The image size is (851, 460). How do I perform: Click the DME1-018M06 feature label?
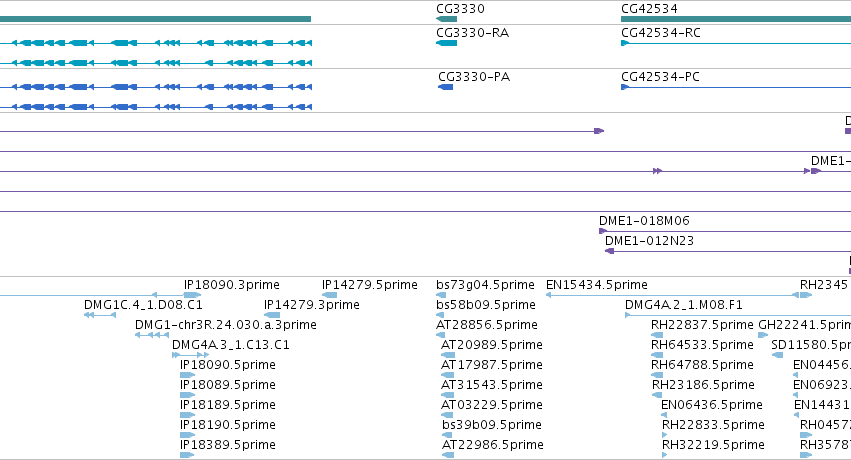pyautogui.click(x=644, y=221)
